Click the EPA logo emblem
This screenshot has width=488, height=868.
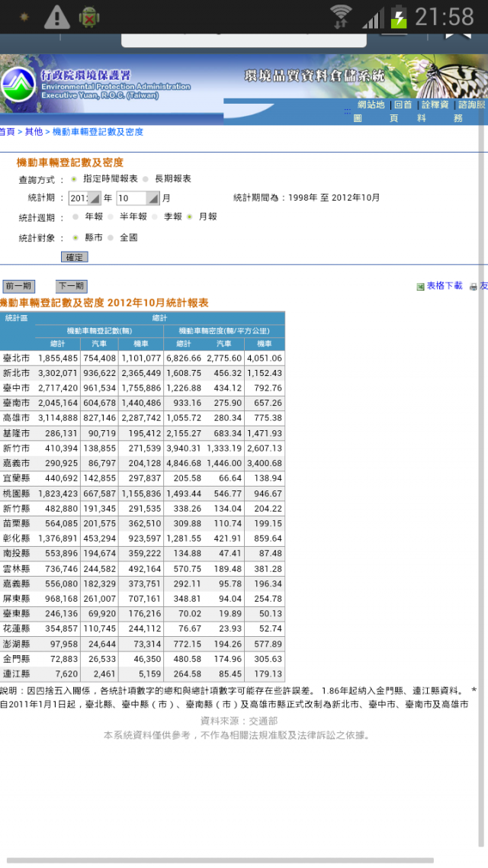[x=18, y=85]
